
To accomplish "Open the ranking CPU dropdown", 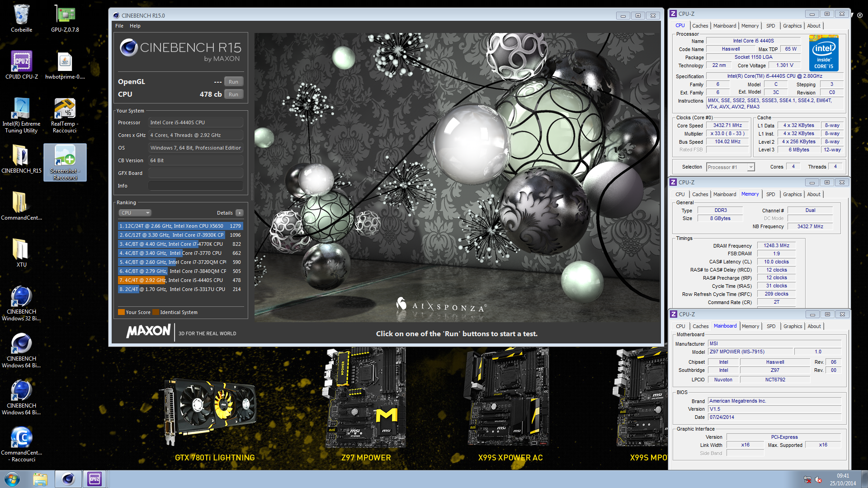I will pos(135,213).
